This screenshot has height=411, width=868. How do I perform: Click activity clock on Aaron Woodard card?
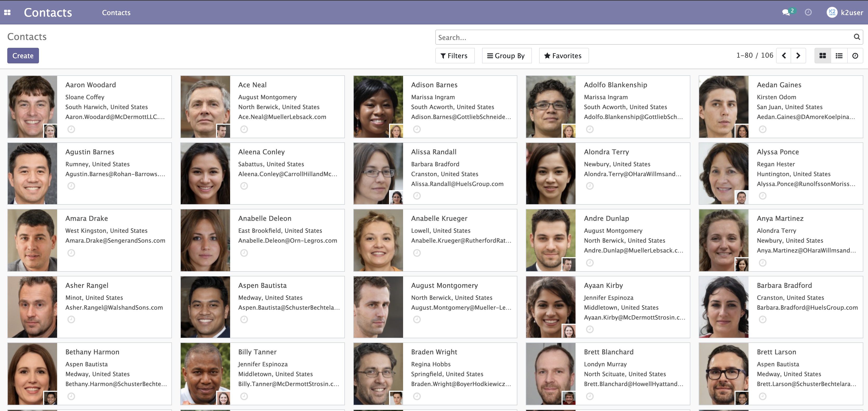[71, 129]
